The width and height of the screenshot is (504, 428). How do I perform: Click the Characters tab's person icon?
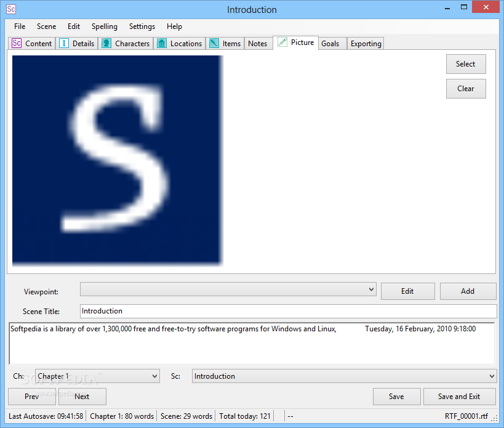click(106, 43)
